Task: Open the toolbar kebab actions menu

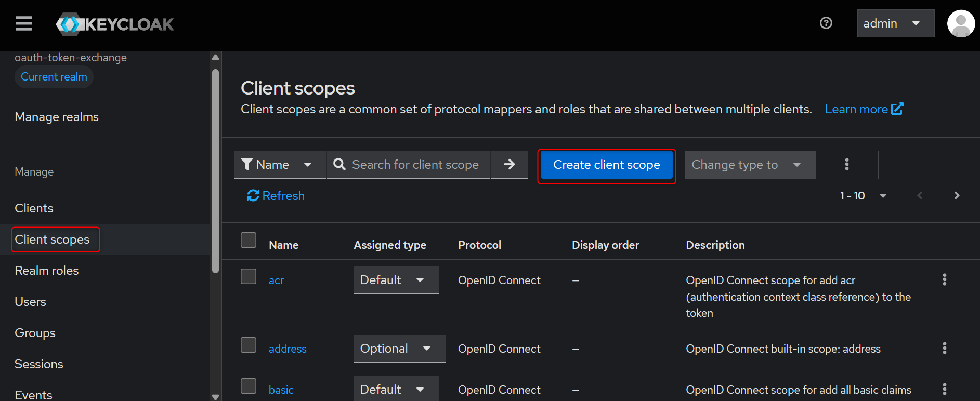Action: point(846,165)
